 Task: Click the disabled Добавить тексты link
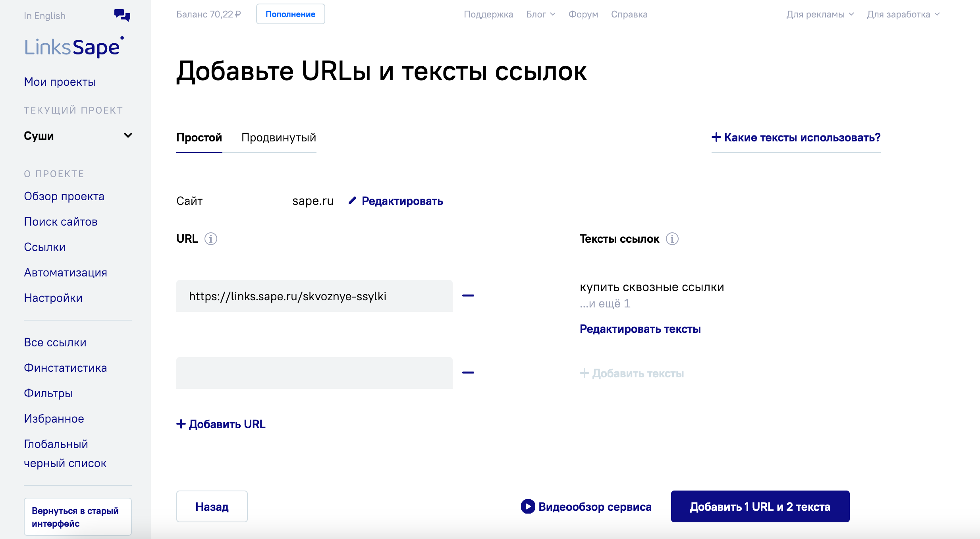pos(632,373)
